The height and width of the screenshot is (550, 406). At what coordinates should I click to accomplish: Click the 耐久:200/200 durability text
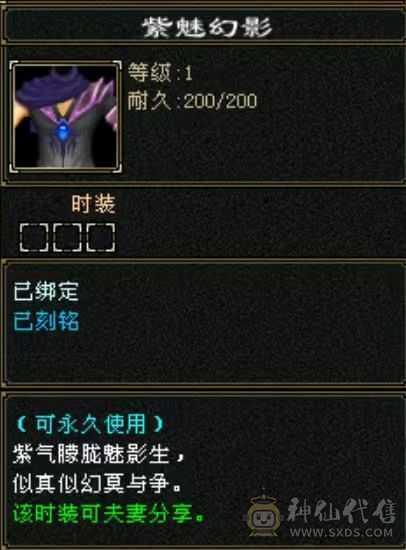pyautogui.click(x=192, y=101)
